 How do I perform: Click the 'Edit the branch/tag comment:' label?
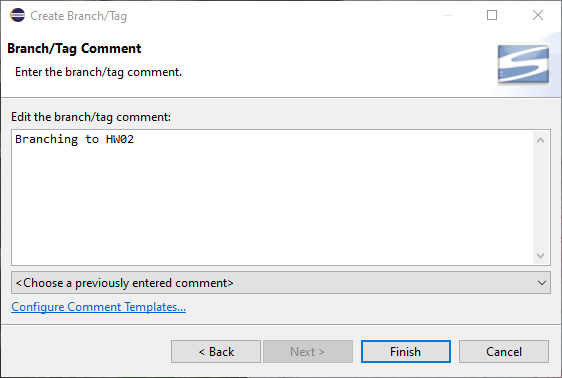coord(91,117)
